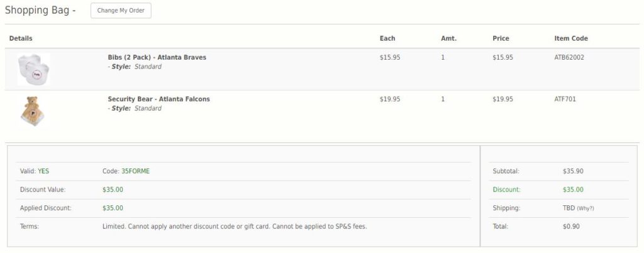Viewport: 644px width, 253px height.
Task: Click the Valid: YES status text
Action: 35,171
